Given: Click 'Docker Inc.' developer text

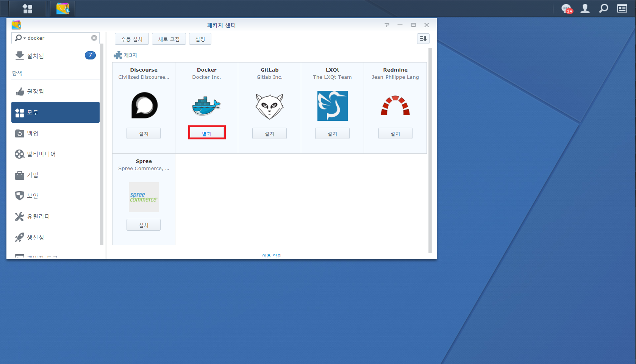Looking at the screenshot, I should [206, 77].
